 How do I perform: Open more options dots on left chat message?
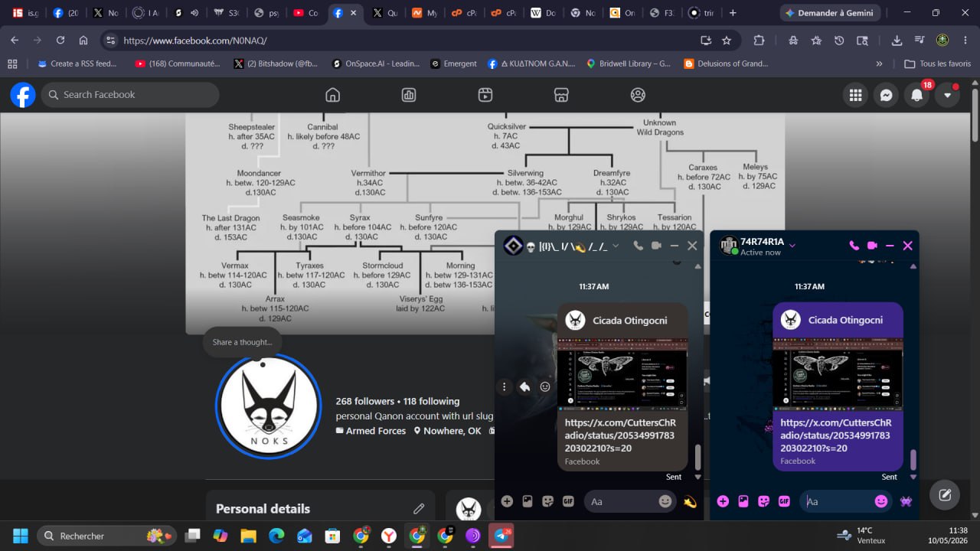click(x=504, y=387)
